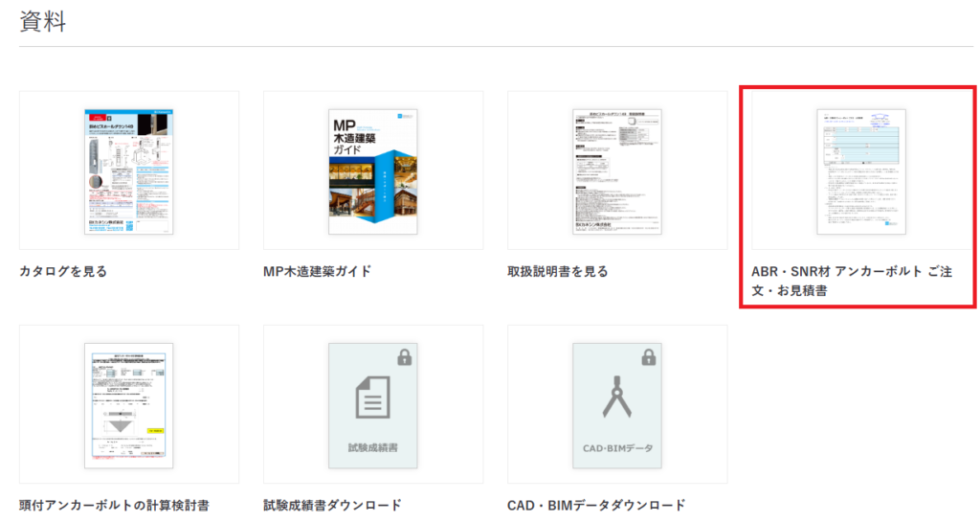The width and height of the screenshot is (980, 522).
Task: Open the ABR・SNR材 order form thumbnail
Action: pyautogui.click(x=860, y=170)
